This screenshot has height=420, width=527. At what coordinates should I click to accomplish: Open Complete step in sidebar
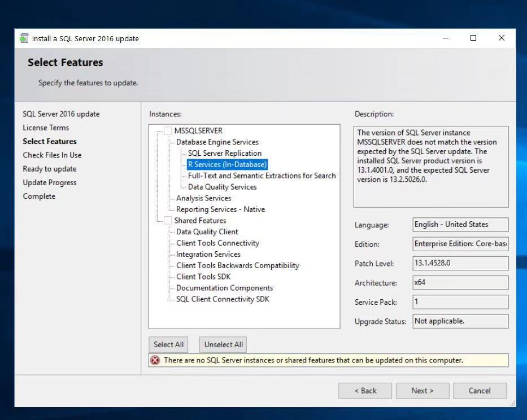point(39,196)
